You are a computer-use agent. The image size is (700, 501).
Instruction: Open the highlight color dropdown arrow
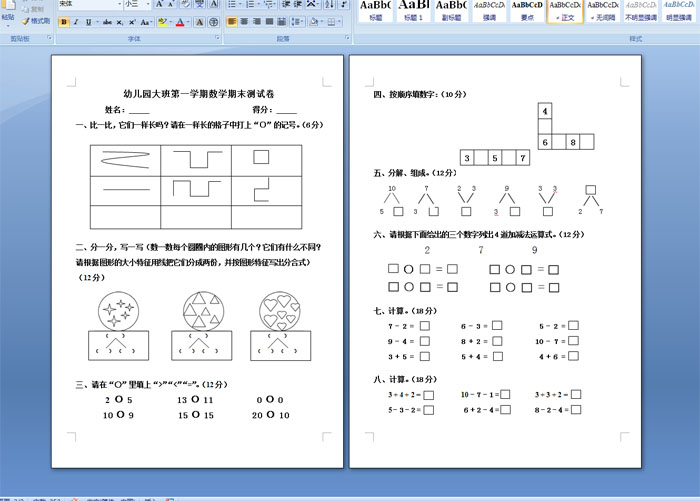[170, 22]
